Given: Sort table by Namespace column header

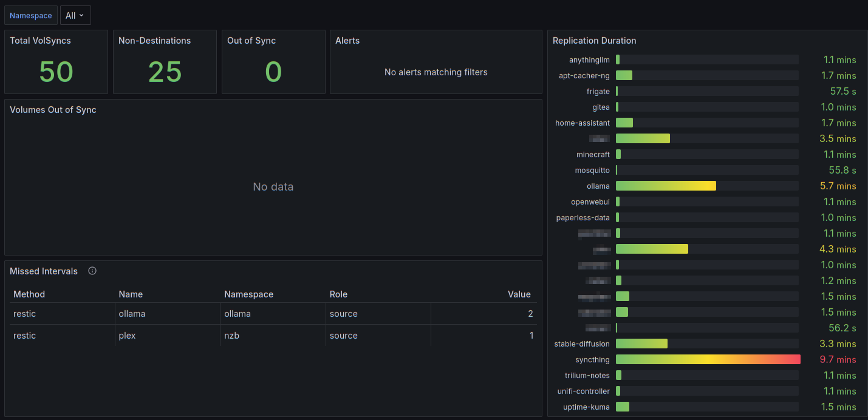Looking at the screenshot, I should 248,294.
